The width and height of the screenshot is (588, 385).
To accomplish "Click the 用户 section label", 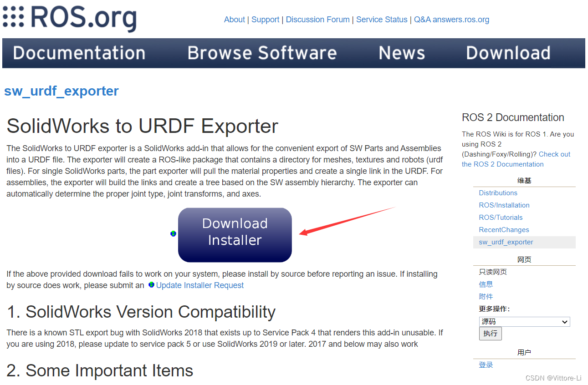I will pyautogui.click(x=524, y=353).
